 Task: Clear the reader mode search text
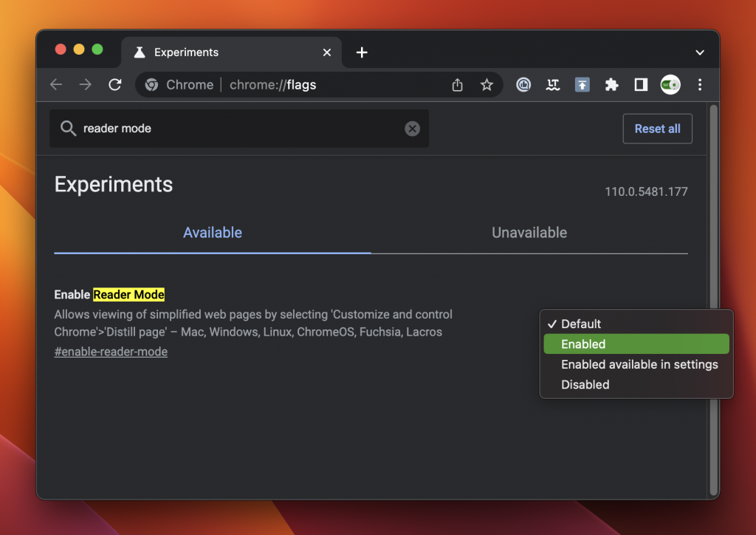[x=412, y=129]
